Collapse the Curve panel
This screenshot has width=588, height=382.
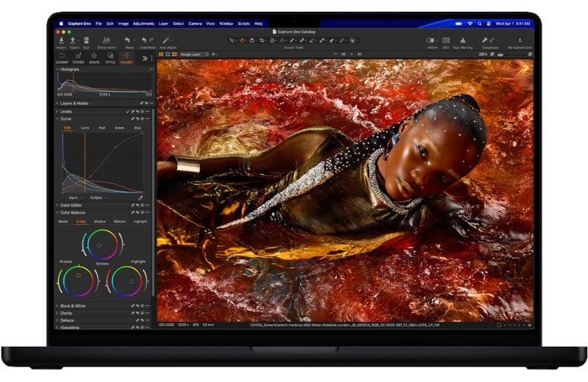pyautogui.click(x=57, y=119)
